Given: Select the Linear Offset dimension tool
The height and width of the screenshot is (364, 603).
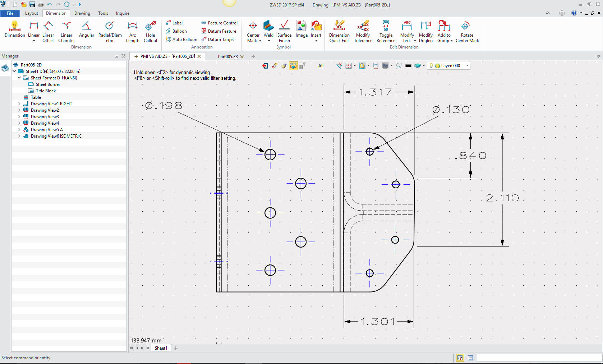Looking at the screenshot, I should coord(48,32).
